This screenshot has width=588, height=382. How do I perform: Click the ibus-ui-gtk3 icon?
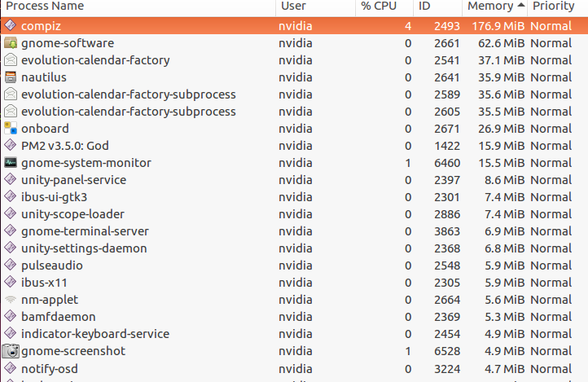[x=11, y=197]
